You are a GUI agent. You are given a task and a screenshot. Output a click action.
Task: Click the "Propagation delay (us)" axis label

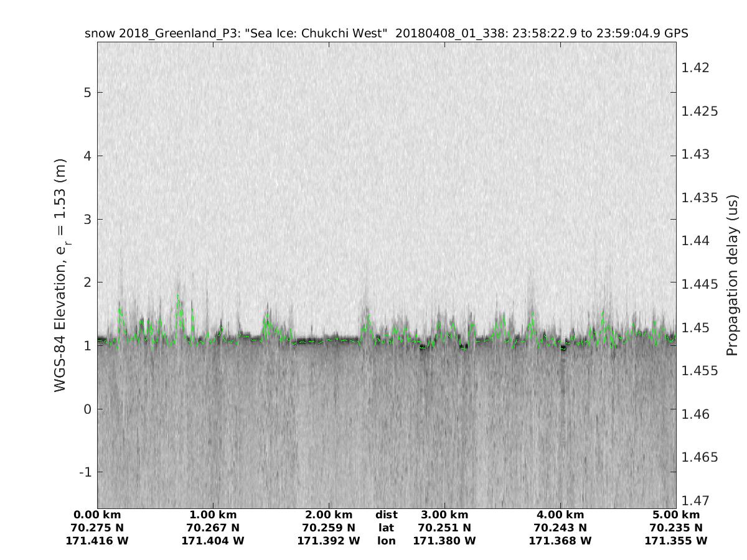point(733,275)
